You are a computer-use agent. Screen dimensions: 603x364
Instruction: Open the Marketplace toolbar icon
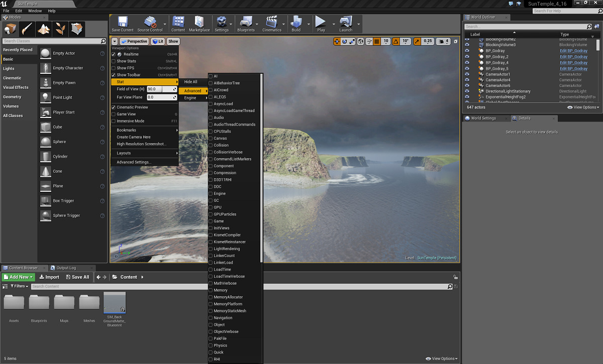(199, 23)
